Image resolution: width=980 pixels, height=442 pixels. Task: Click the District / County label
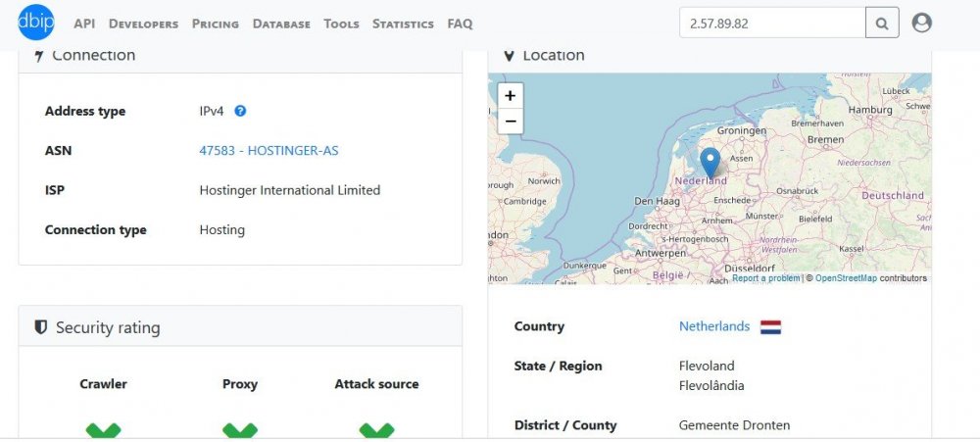(x=565, y=425)
